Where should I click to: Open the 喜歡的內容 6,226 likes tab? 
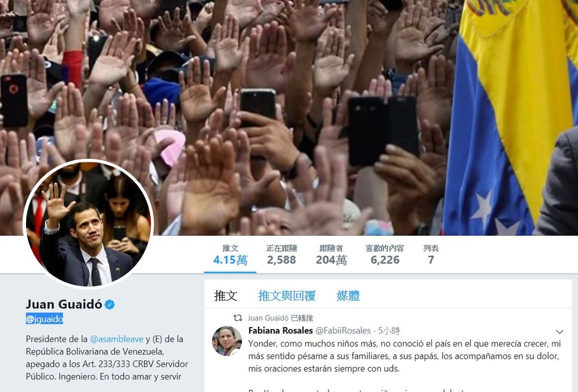pos(385,254)
